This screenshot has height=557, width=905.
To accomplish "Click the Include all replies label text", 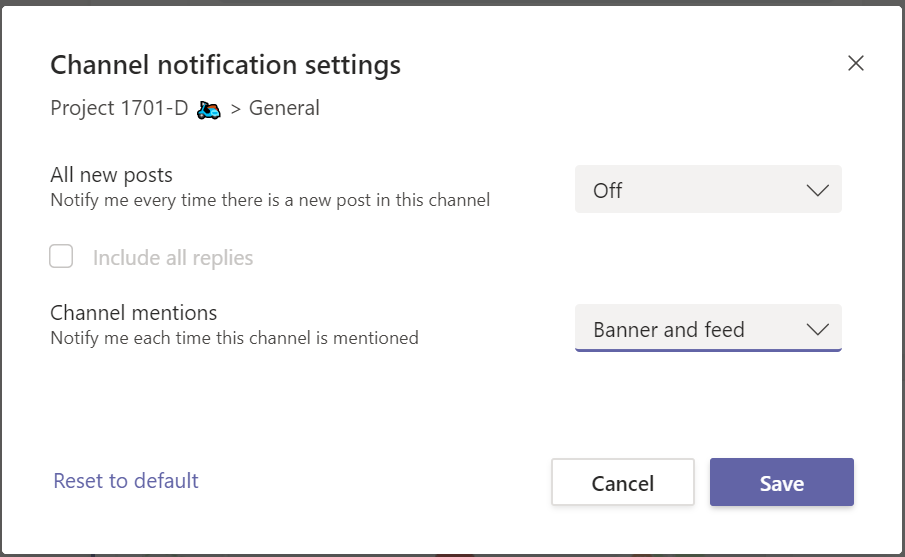I will [x=173, y=258].
